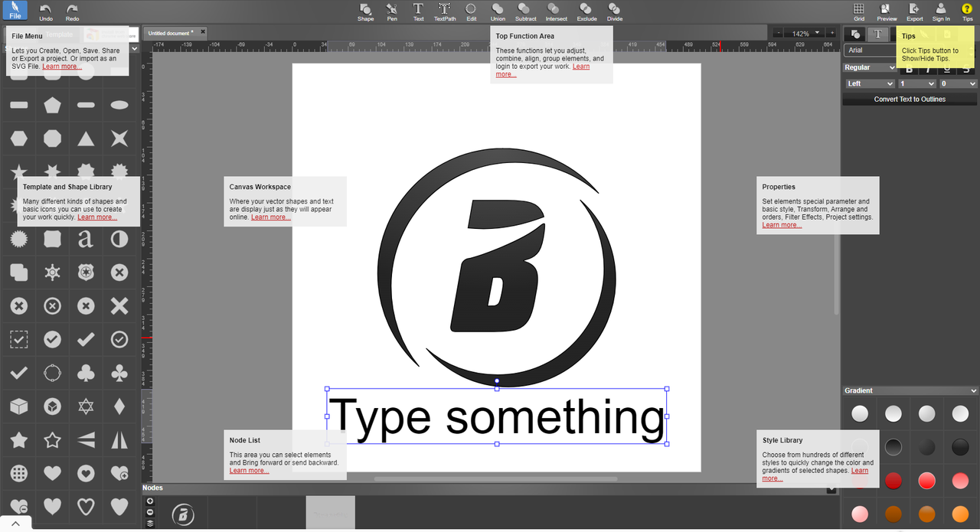Click the Sign In button
Image resolution: width=980 pixels, height=532 pixels.
(x=941, y=11)
